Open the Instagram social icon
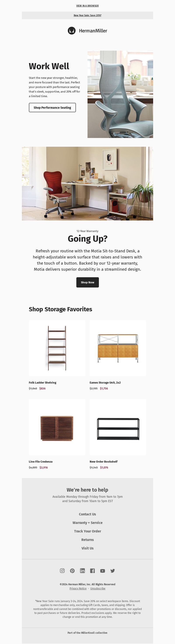The height and width of the screenshot is (644, 175). click(62, 571)
